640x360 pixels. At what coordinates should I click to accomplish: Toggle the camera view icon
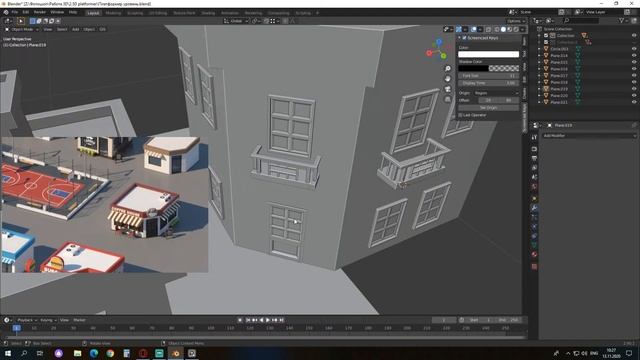(x=448, y=89)
